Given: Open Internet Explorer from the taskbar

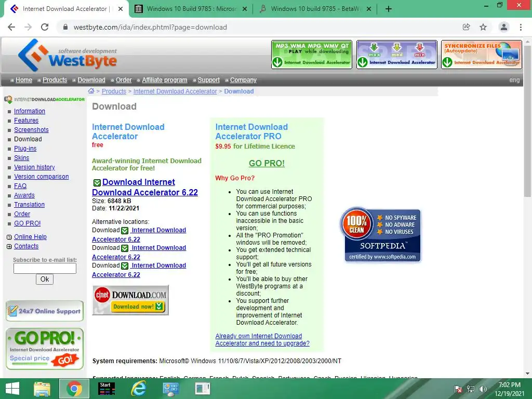Looking at the screenshot, I should click(x=138, y=389).
